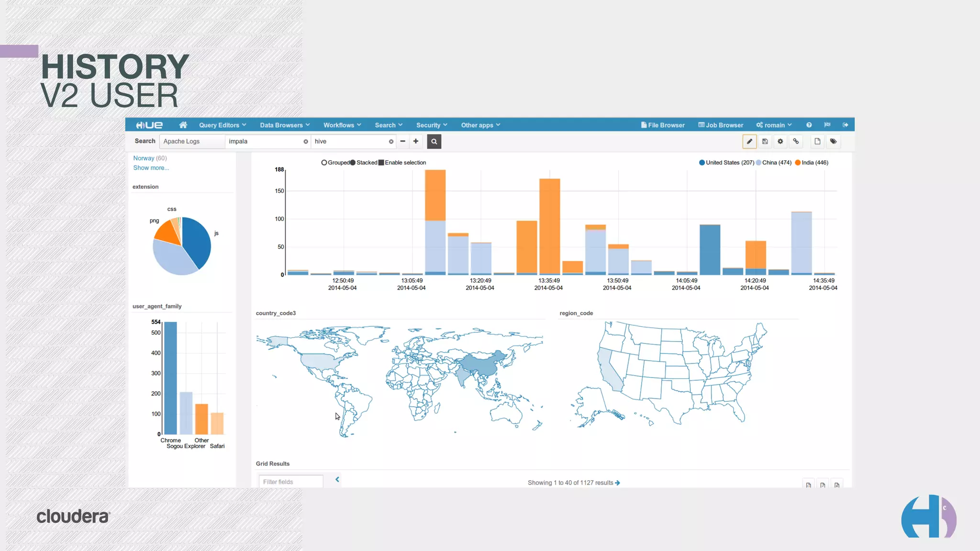Open the romain user dropdown
Screen dimensions: 980x551
774,125
